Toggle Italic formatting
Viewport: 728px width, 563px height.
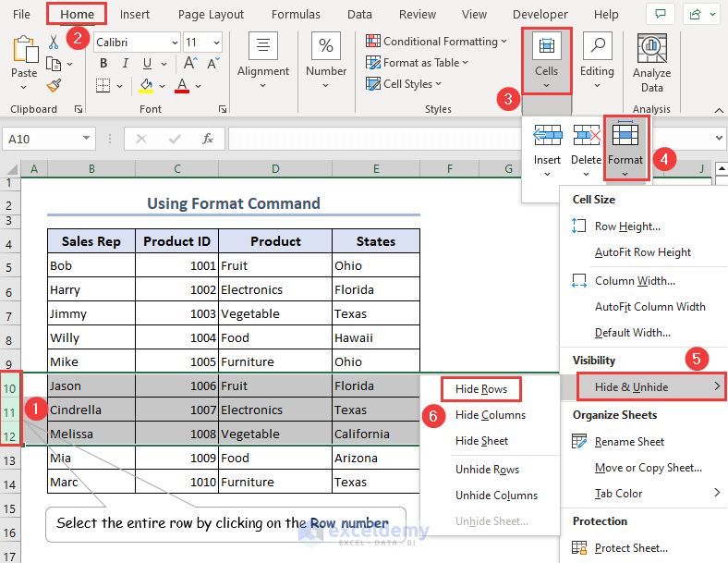coord(126,64)
